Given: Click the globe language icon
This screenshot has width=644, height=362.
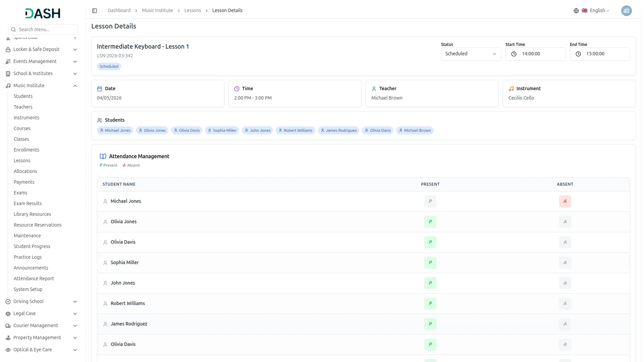Looking at the screenshot, I should pos(576,11).
